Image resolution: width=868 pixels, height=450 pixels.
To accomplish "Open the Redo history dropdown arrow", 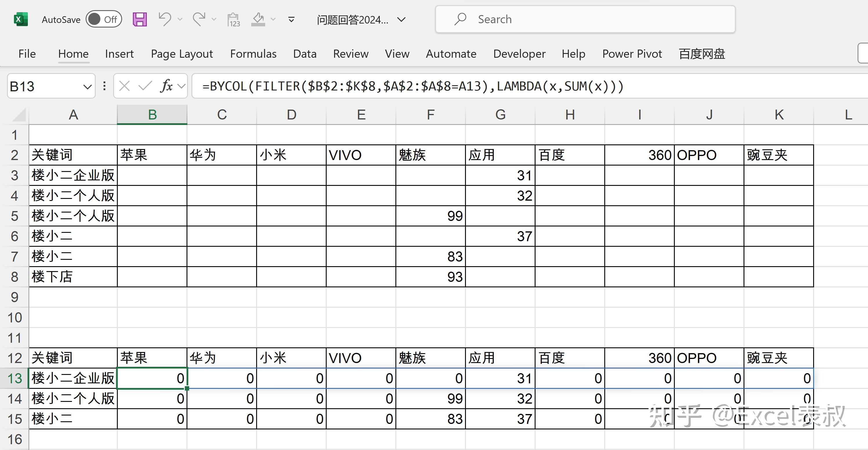I will (x=214, y=19).
